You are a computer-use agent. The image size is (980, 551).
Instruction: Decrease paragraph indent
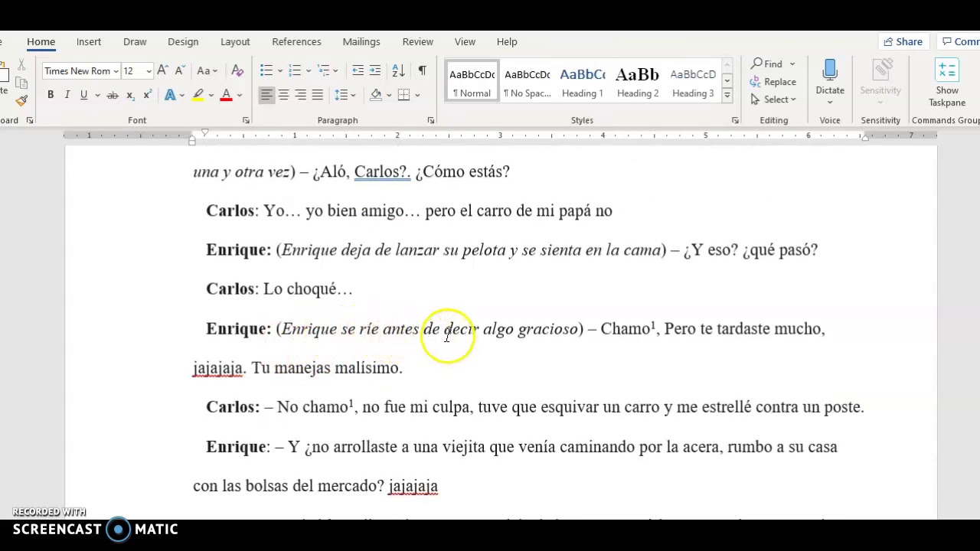[x=358, y=71]
